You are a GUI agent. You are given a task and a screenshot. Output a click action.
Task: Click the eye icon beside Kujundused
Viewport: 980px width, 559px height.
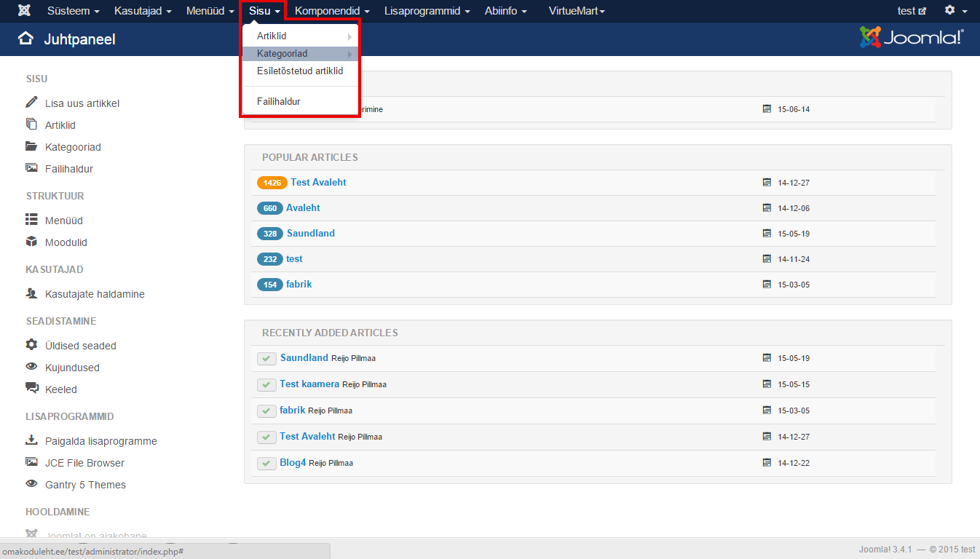click(31, 367)
